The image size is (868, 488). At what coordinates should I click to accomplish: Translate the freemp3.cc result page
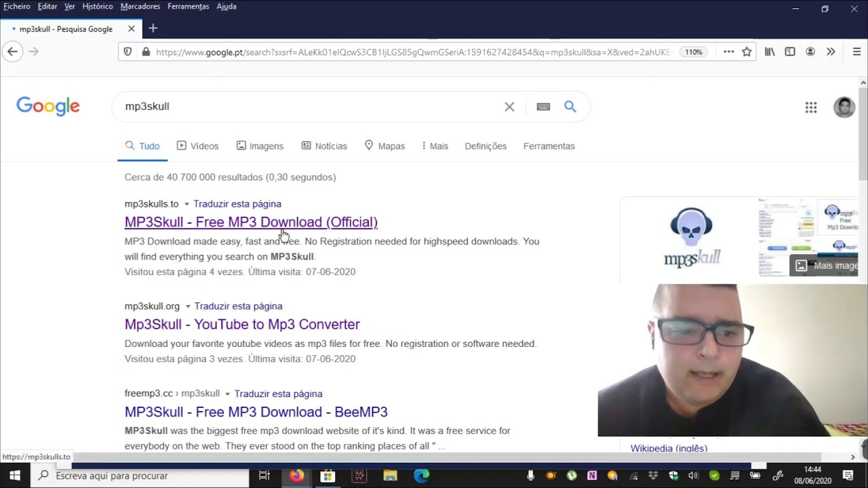tap(278, 394)
